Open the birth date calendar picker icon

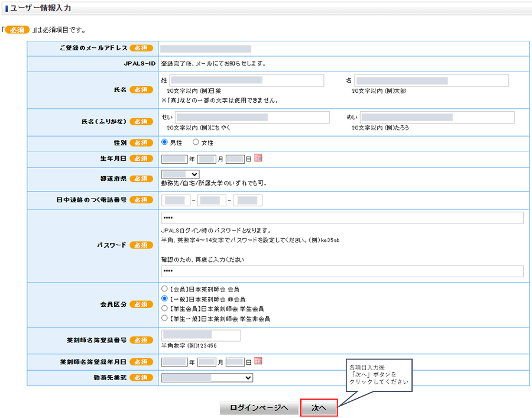[x=258, y=158]
